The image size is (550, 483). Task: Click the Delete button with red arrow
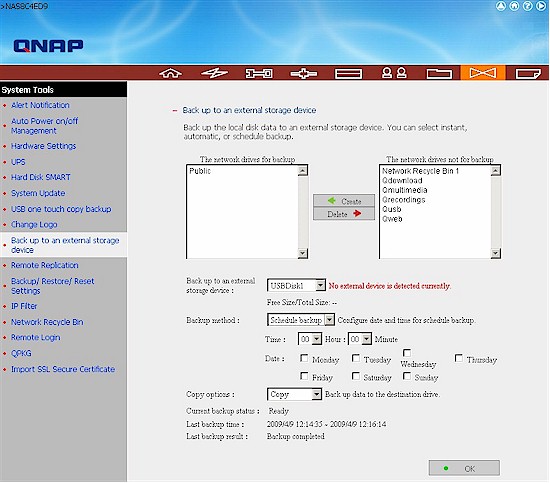pos(344,214)
